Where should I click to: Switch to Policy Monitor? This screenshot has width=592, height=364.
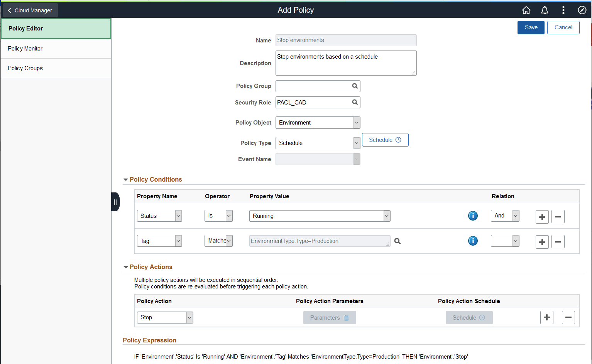25,48
